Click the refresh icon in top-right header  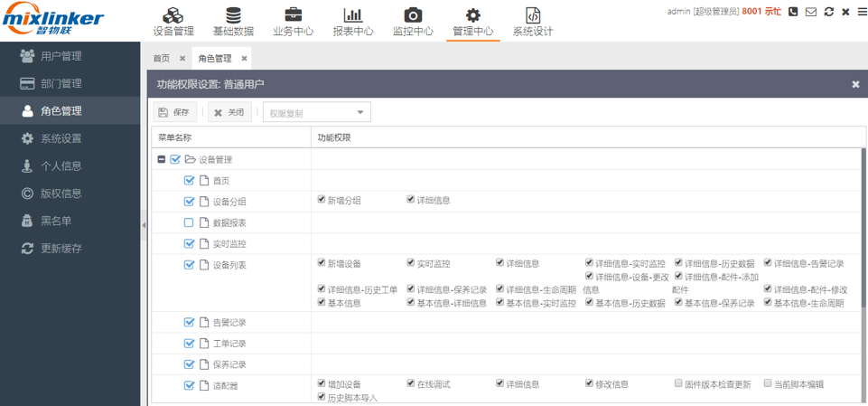(828, 12)
